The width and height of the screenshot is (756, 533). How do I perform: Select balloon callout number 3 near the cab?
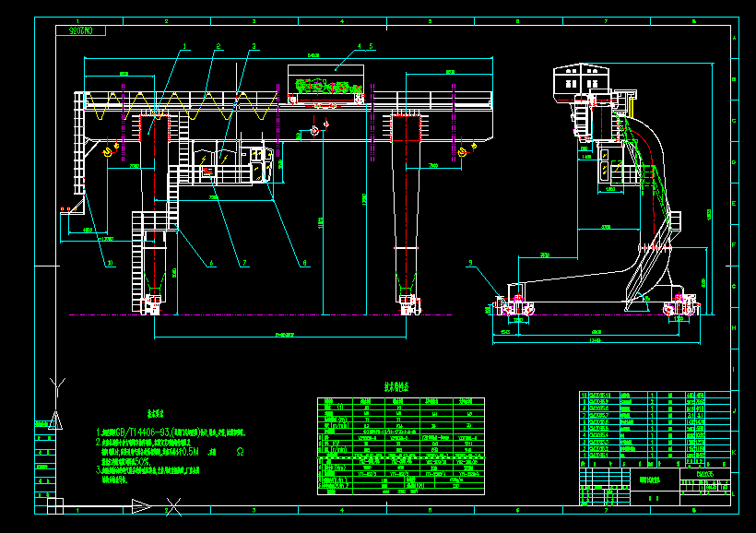(x=253, y=46)
